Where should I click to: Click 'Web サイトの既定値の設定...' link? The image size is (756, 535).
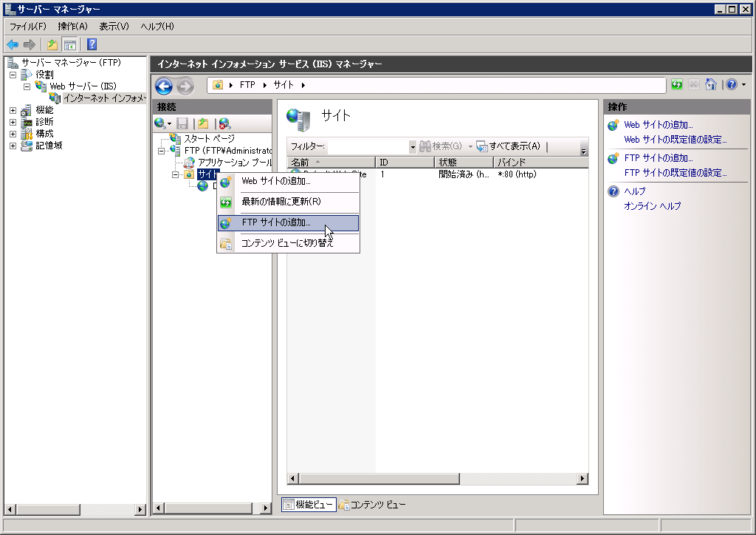[675, 140]
